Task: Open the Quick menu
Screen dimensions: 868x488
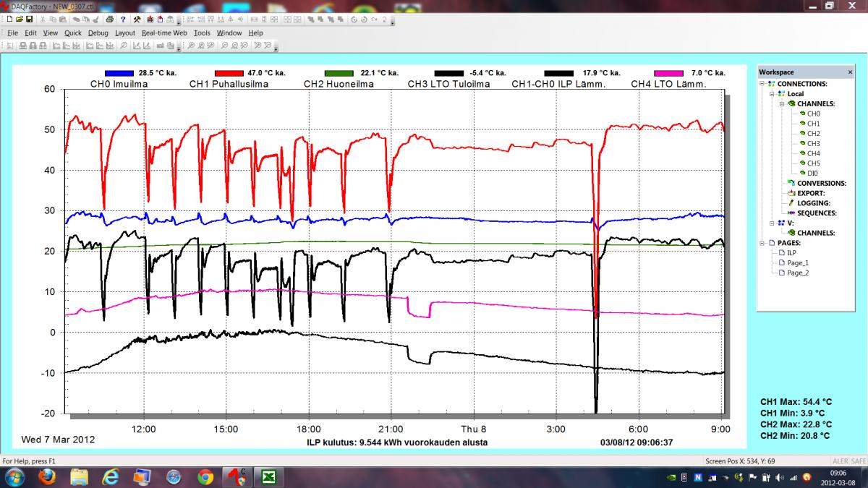Action: tap(72, 33)
